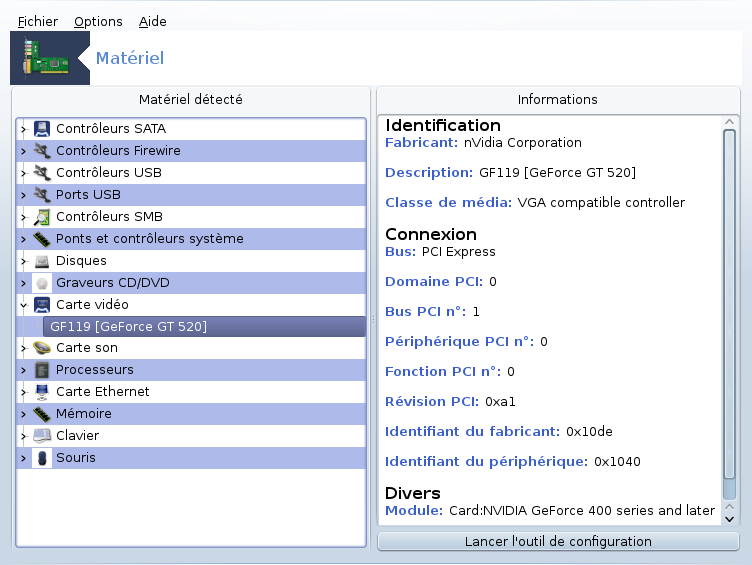Expand the Mémoire node
Image resolution: width=752 pixels, height=565 pixels.
[24, 414]
